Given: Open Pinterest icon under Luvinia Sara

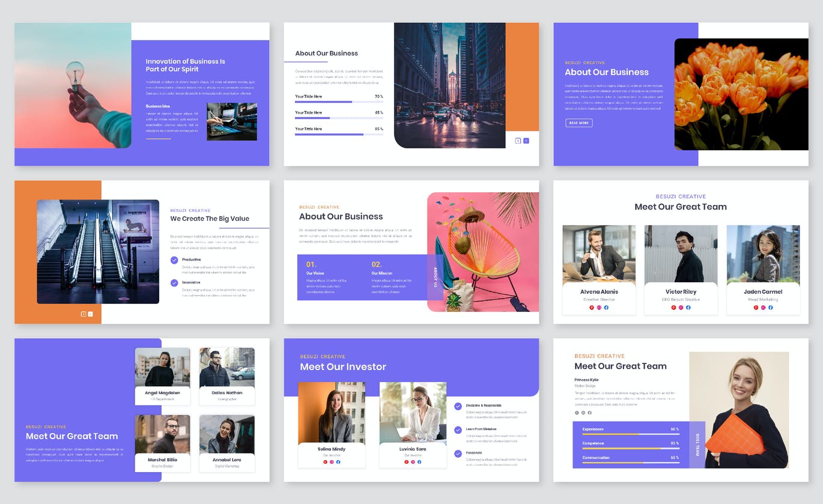Looking at the screenshot, I should [406, 462].
